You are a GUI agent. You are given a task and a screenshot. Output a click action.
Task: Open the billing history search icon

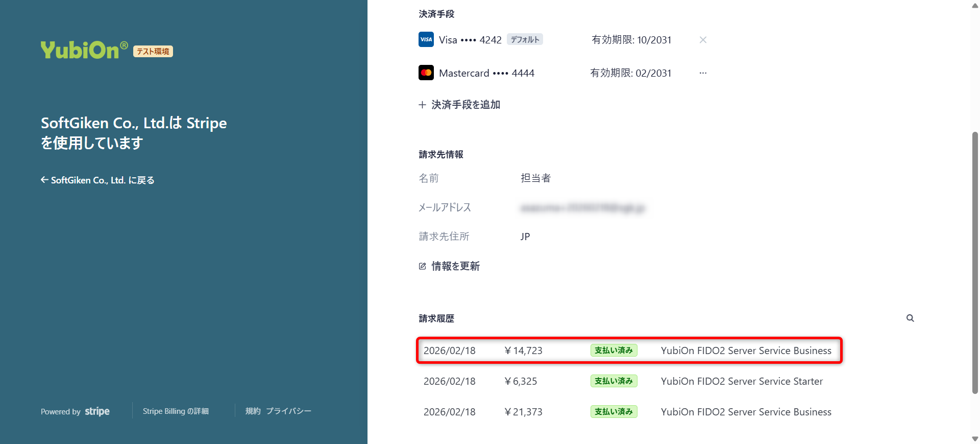(x=910, y=318)
